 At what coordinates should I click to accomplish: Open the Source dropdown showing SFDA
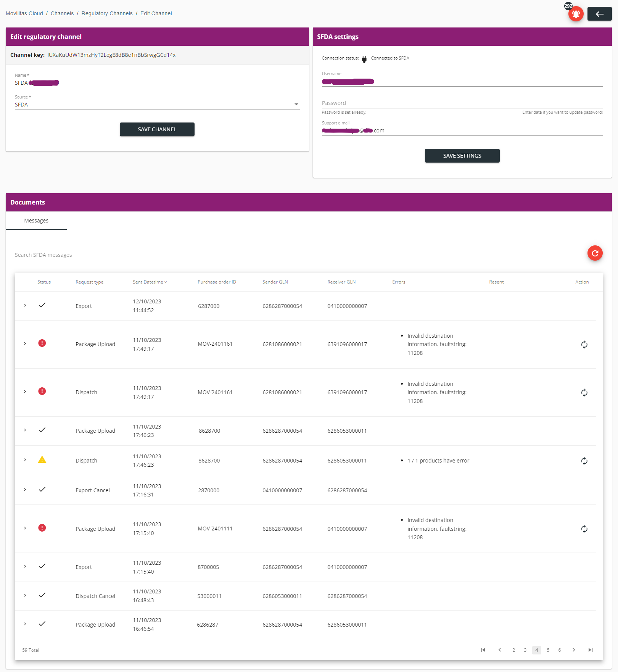click(x=157, y=105)
